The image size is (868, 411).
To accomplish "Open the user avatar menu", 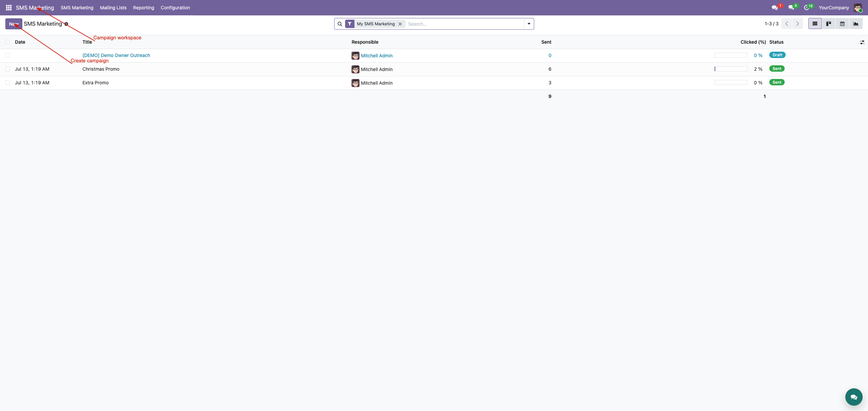I will [x=858, y=8].
